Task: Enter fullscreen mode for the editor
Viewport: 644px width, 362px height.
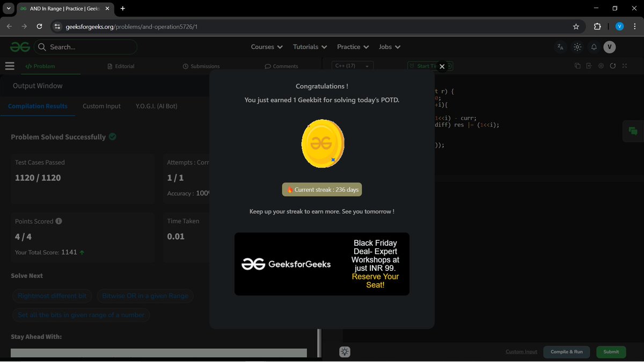Action: pyautogui.click(x=624, y=65)
